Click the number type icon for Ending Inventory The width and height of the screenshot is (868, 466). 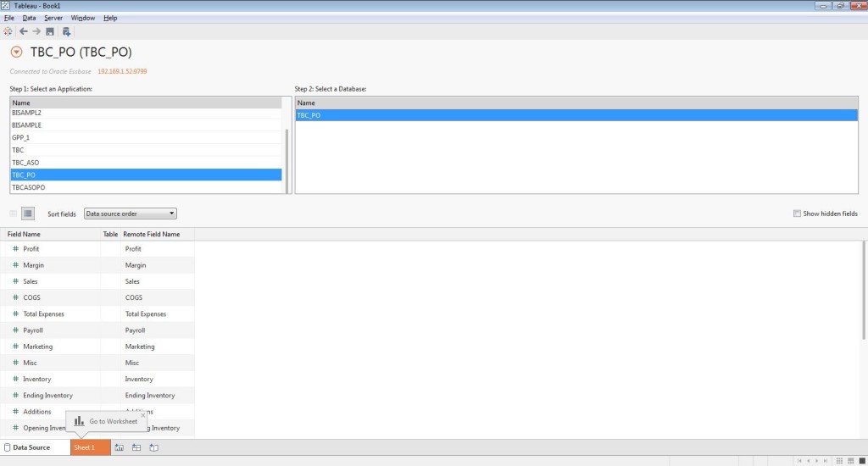(15, 395)
